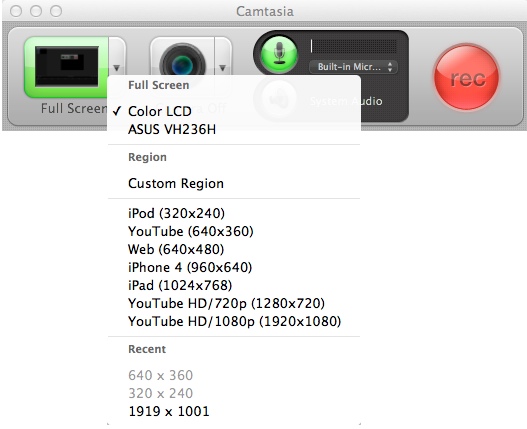Minimize the Camtasia window
The image size is (527, 429).
(x=36, y=11)
